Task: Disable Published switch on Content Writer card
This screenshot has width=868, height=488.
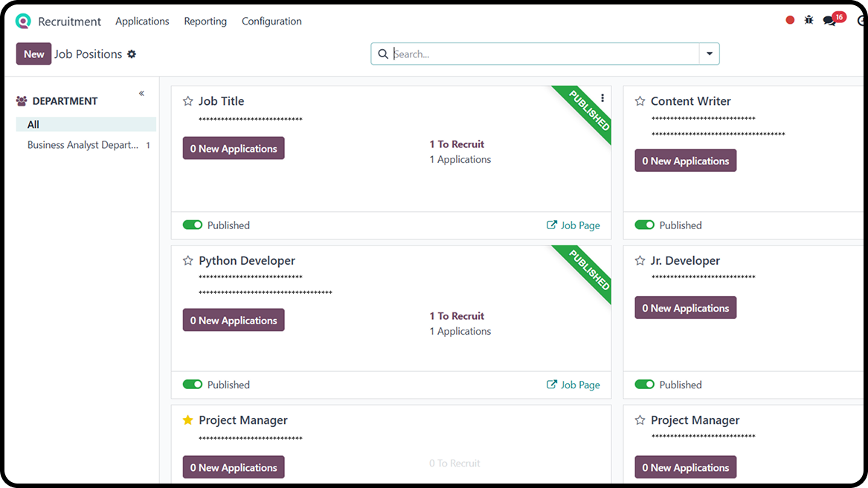Action: (x=645, y=225)
